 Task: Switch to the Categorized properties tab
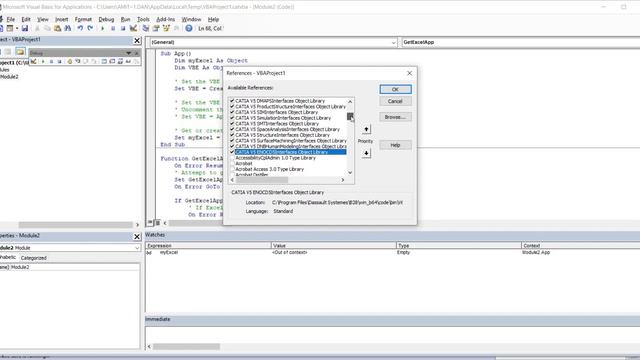[x=33, y=258]
